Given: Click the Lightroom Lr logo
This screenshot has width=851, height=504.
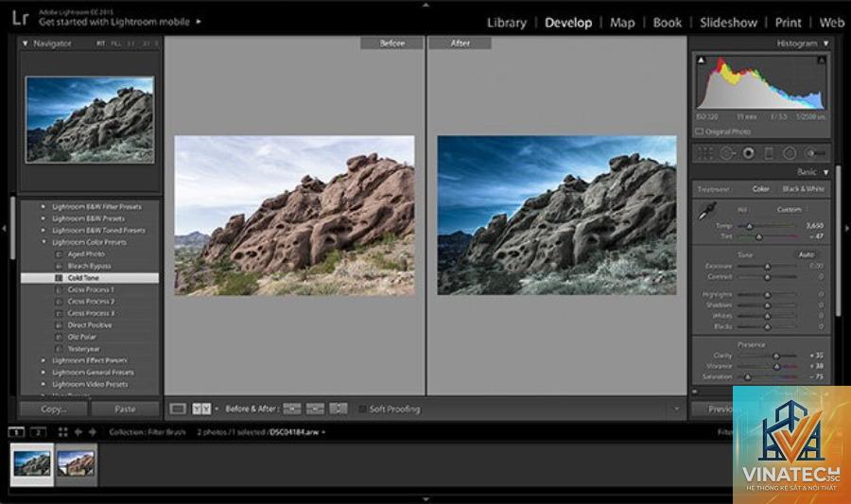Looking at the screenshot, I should (20, 18).
